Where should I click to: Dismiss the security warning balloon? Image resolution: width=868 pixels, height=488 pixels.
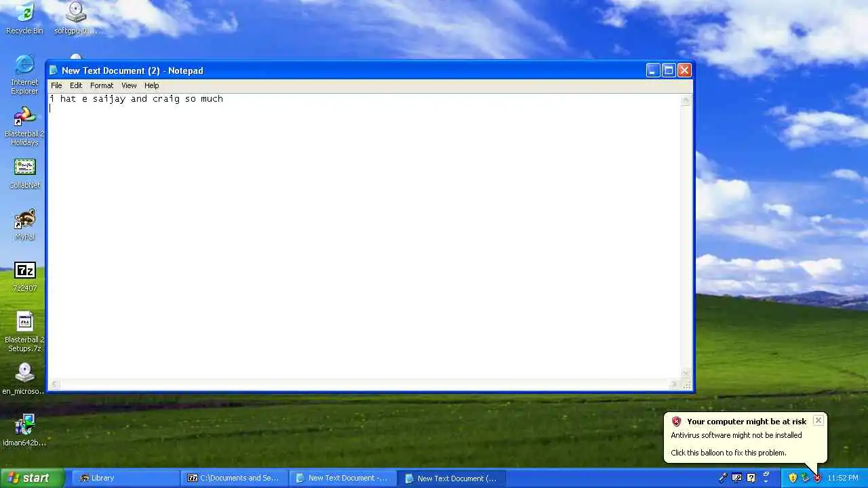[818, 420]
